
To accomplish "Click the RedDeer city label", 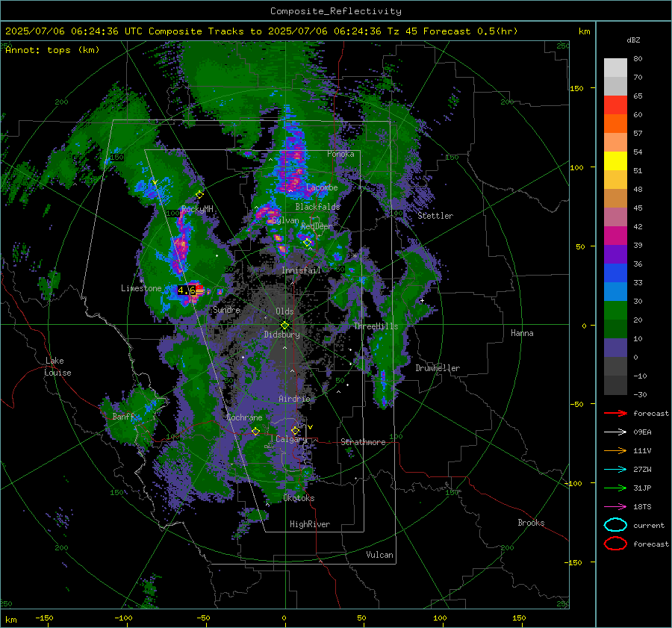I will [317, 226].
